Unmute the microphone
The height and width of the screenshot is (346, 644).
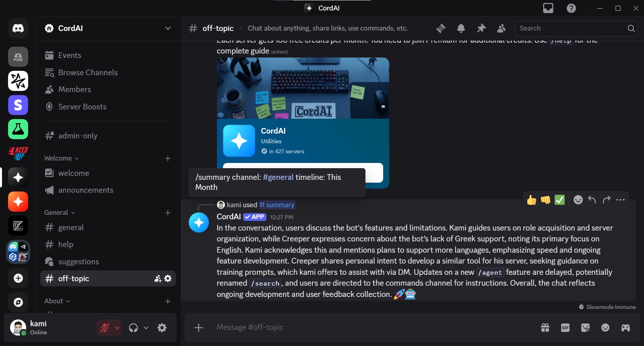tap(105, 327)
